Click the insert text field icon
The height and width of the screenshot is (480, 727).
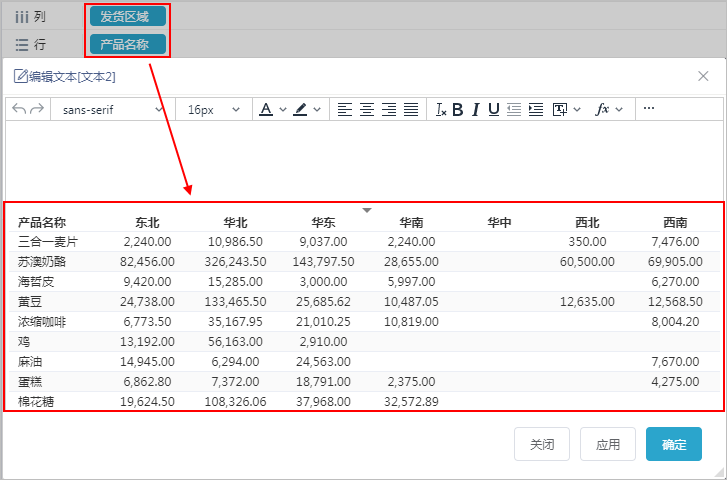click(560, 109)
